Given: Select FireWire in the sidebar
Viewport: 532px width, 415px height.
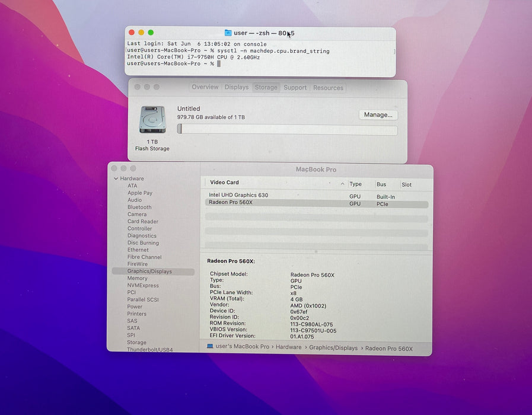Looking at the screenshot, I should click(138, 264).
